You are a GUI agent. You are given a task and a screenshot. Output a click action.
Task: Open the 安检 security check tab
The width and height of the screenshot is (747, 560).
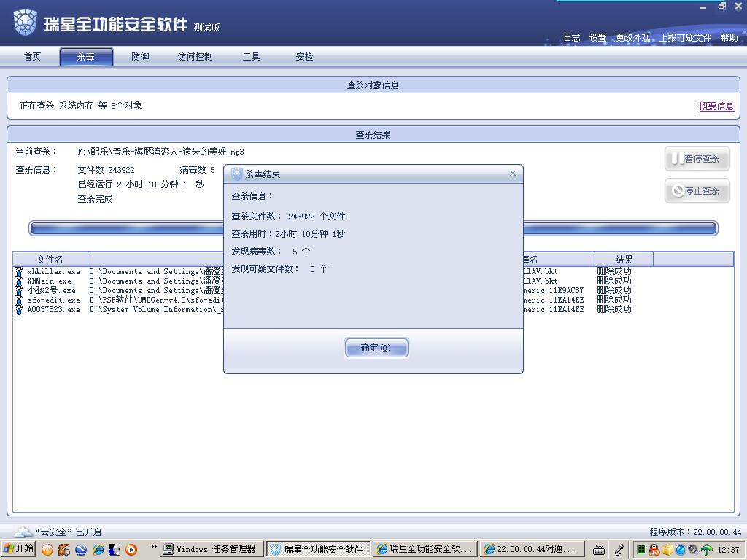click(304, 57)
